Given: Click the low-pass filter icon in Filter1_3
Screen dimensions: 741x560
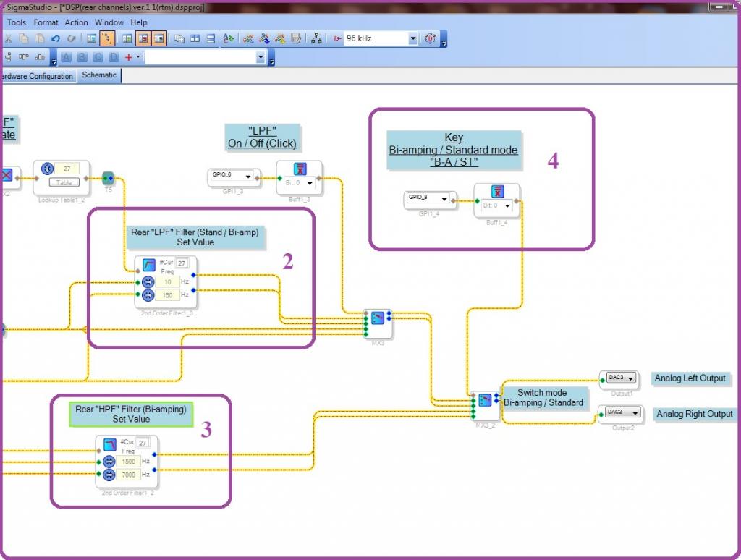Looking at the screenshot, I should pos(148,265).
